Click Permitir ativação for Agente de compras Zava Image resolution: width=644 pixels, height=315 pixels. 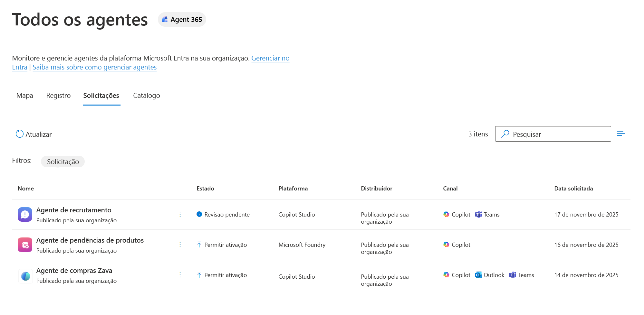(226, 275)
